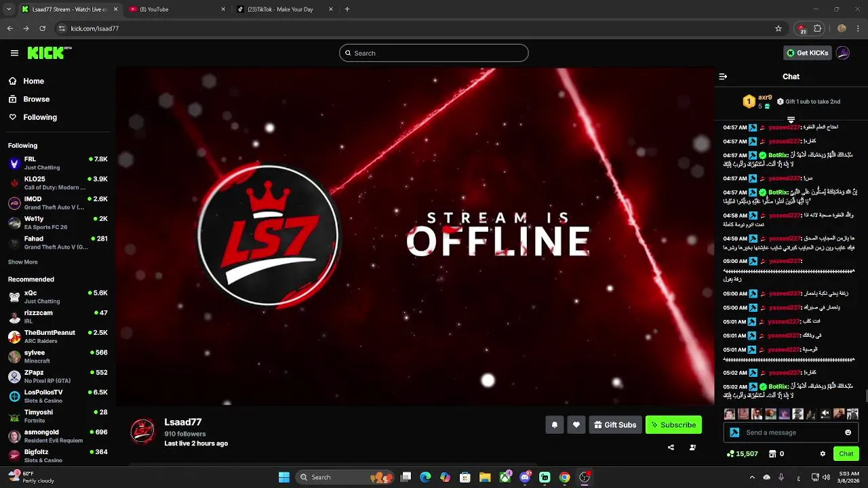Viewport: 868px width, 488px height.
Task: Open the weather widget showing 60°F
Action: click(31, 477)
